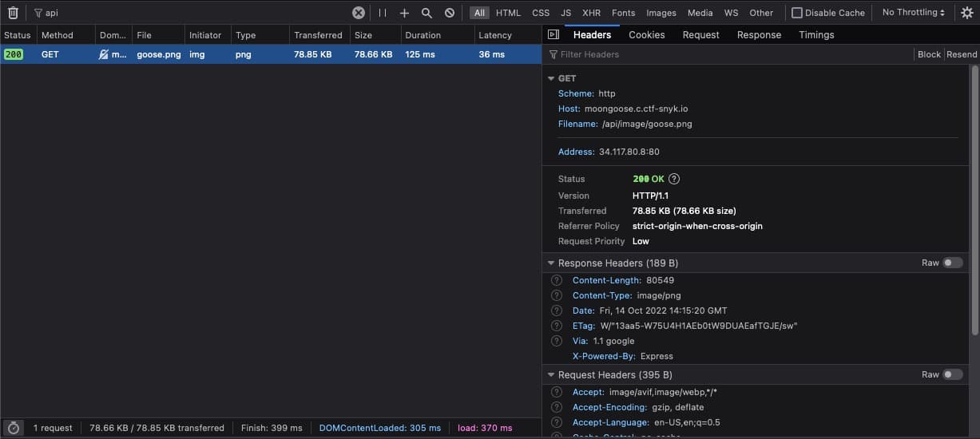This screenshot has height=439, width=980.
Task: Sort by Duration column header
Action: (437, 35)
